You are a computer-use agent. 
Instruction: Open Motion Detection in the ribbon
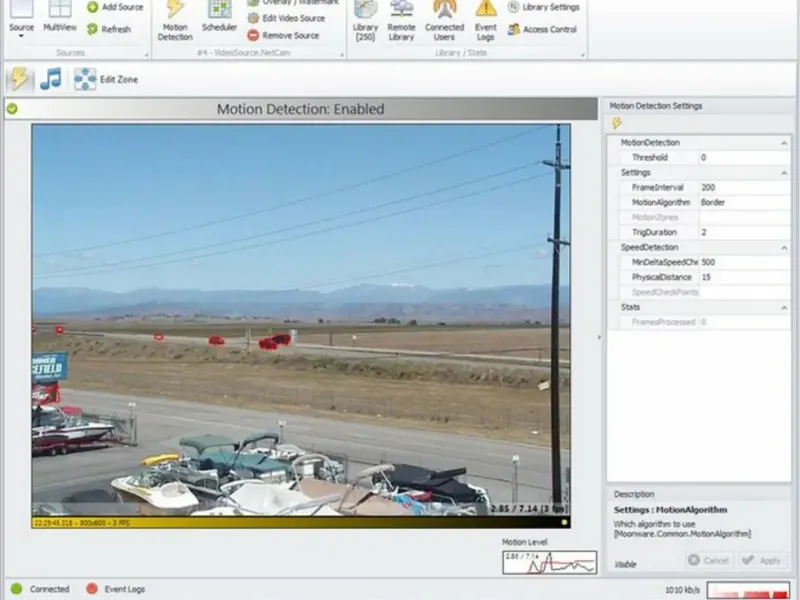pyautogui.click(x=175, y=21)
